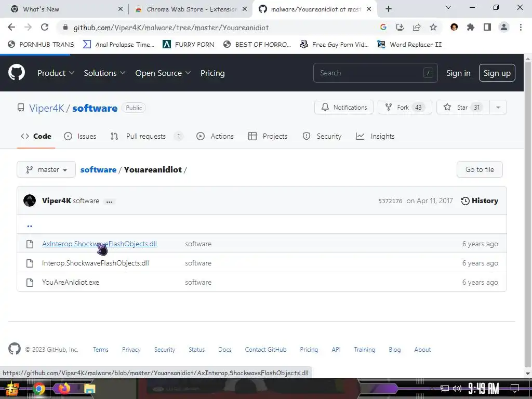Open Google Chrome from the taskbar
The height and width of the screenshot is (399, 532).
[38, 389]
